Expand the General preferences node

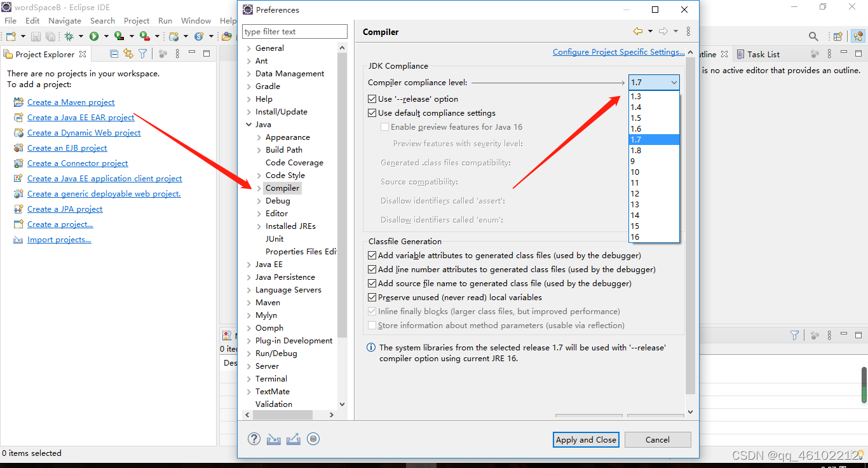pyautogui.click(x=248, y=48)
